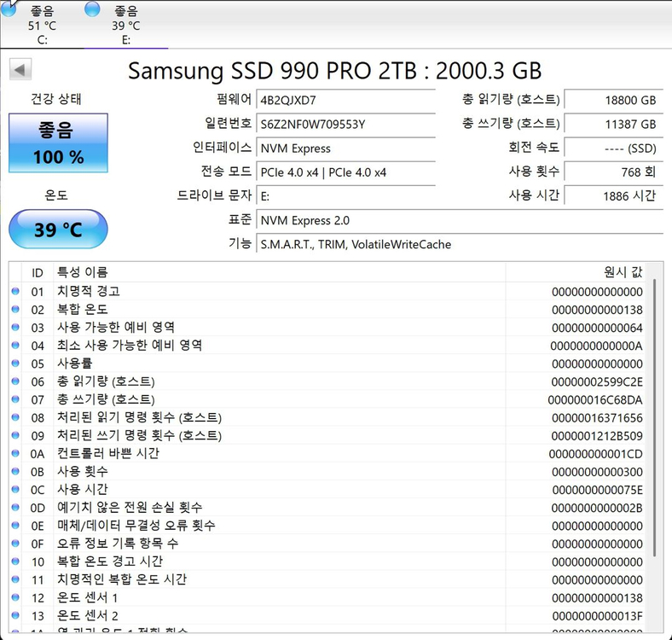Click status dot for row 0E 매체/데이터 무결성 오류
Screen dimensions: 672x640
(15, 526)
